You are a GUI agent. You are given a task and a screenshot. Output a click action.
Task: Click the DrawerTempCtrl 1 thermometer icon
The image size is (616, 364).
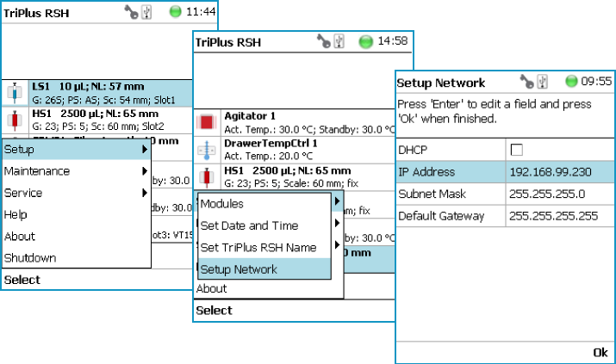tap(207, 150)
